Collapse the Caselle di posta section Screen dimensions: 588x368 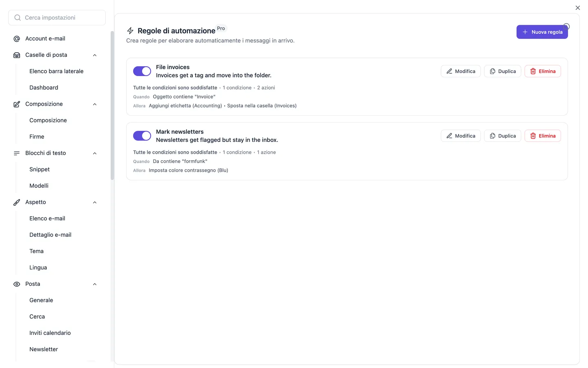(95, 55)
